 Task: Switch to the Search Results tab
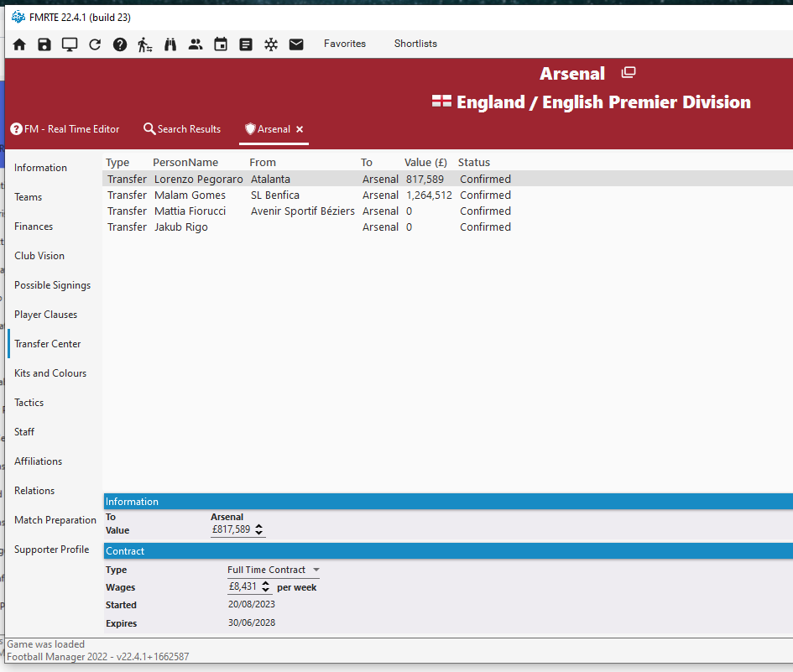[x=182, y=129]
